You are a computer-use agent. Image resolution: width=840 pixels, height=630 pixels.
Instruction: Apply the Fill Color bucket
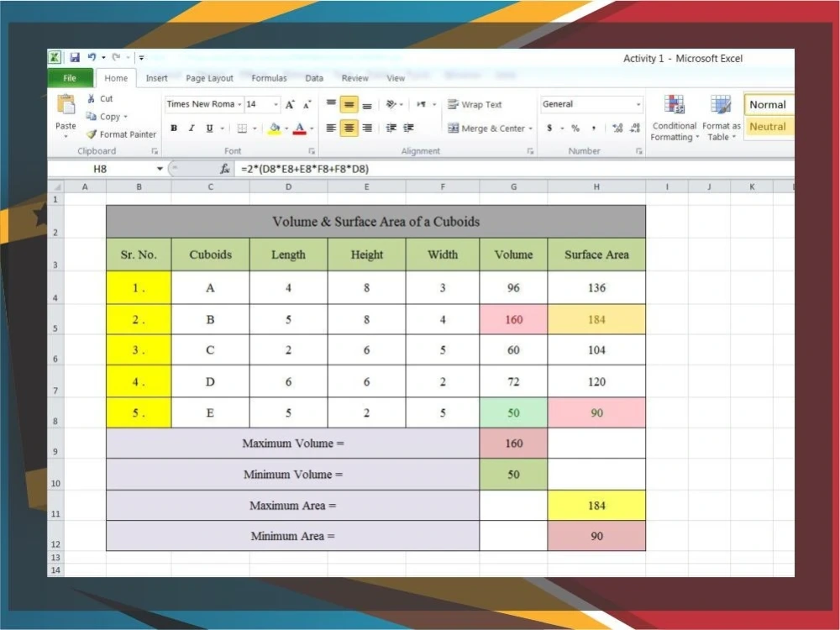tap(275, 129)
